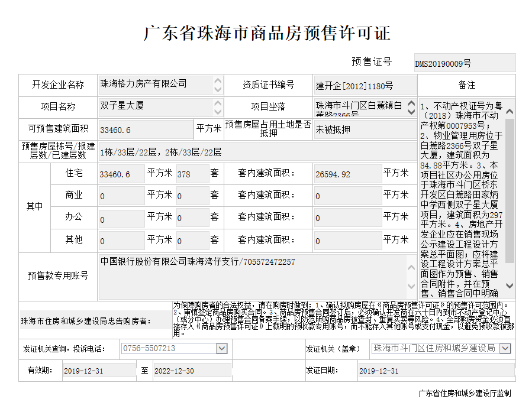This screenshot has height=412, width=532.
Task: Click up arrow in presale account field
Action: [x=411, y=268]
